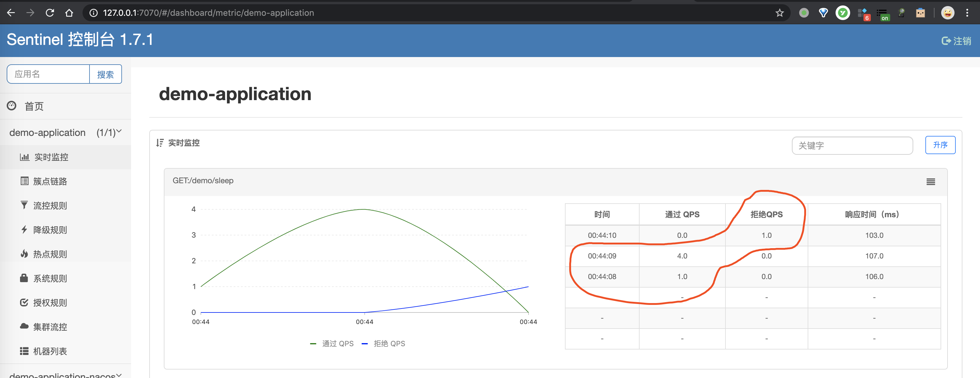
Task: Click the 搜索 search button
Action: click(x=105, y=74)
